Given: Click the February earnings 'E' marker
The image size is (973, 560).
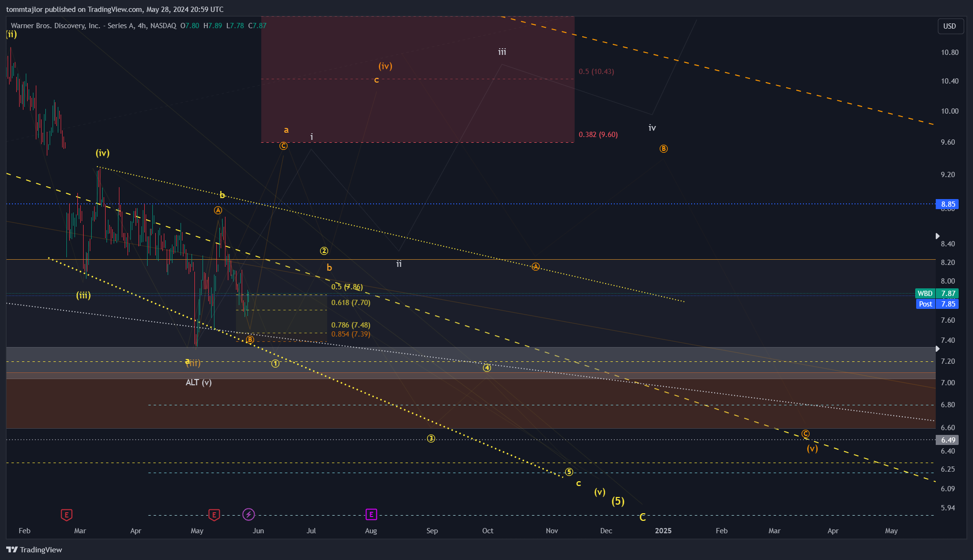Looking at the screenshot, I should [x=66, y=515].
